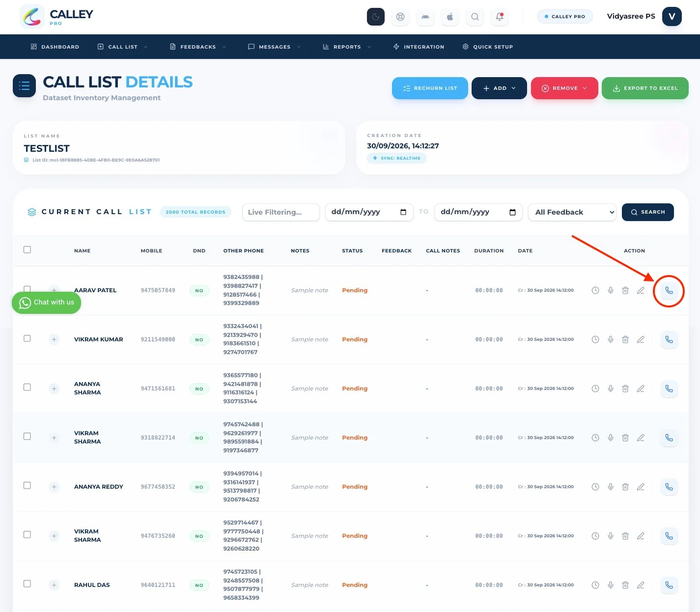Click trash icon in Aarav Patel row

(625, 290)
